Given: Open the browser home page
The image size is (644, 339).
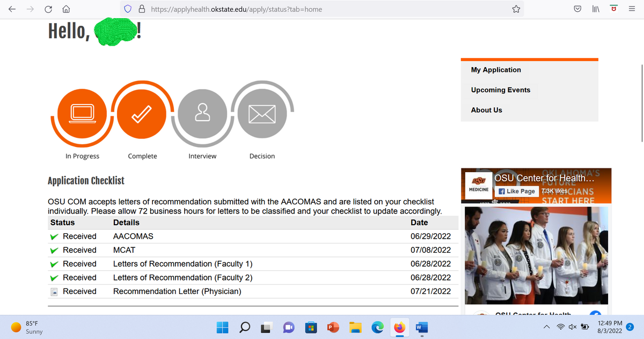Looking at the screenshot, I should point(67,9).
